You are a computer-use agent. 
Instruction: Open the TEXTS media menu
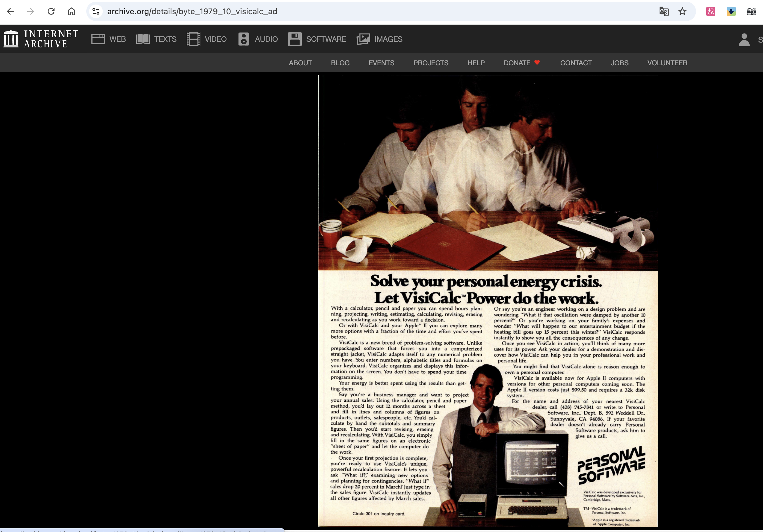point(156,39)
